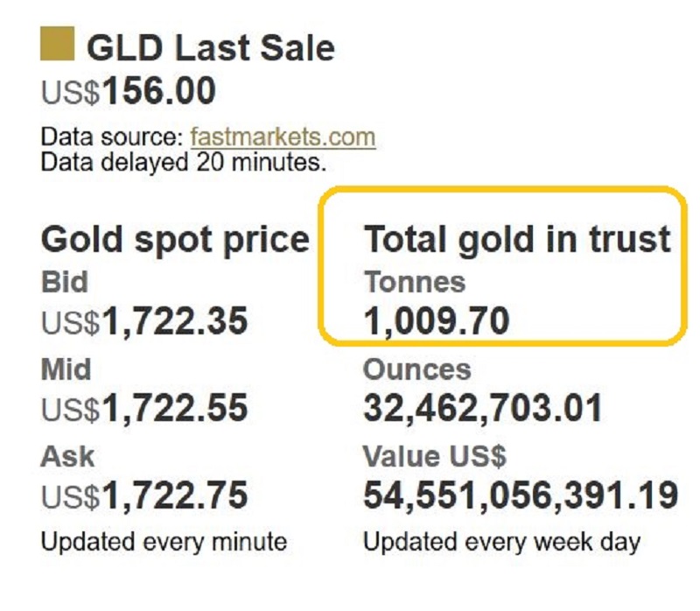Select the Bid label
700x611 pixels.
point(65,282)
